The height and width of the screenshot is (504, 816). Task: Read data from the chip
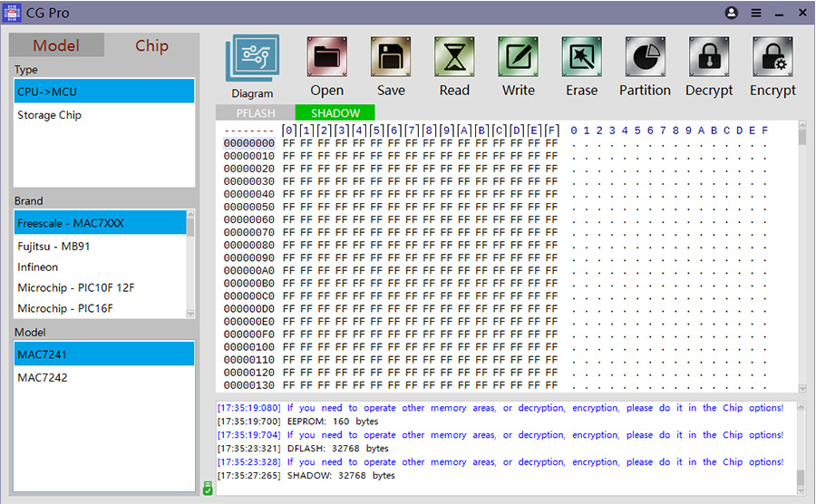point(454,60)
